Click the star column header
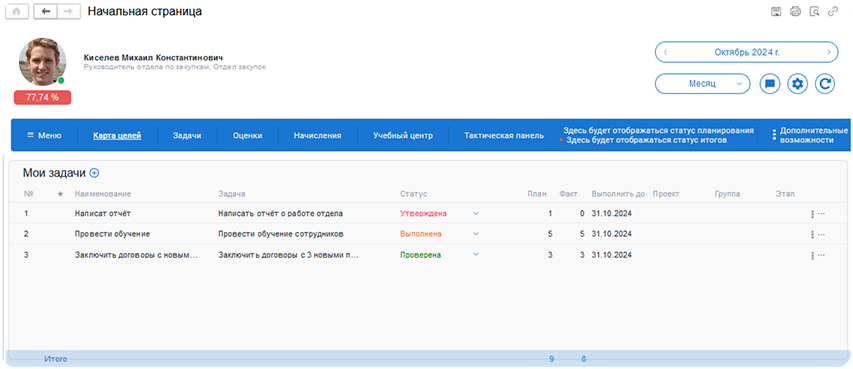 (60, 194)
